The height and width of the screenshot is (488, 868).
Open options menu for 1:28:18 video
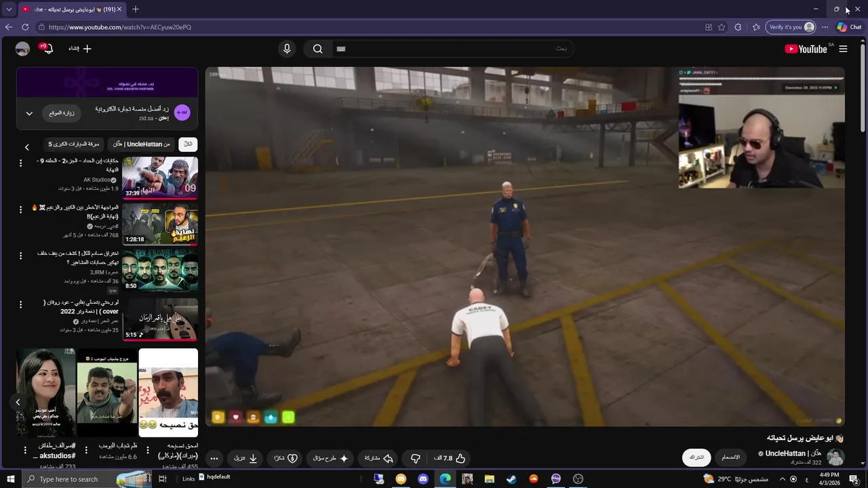coord(20,209)
